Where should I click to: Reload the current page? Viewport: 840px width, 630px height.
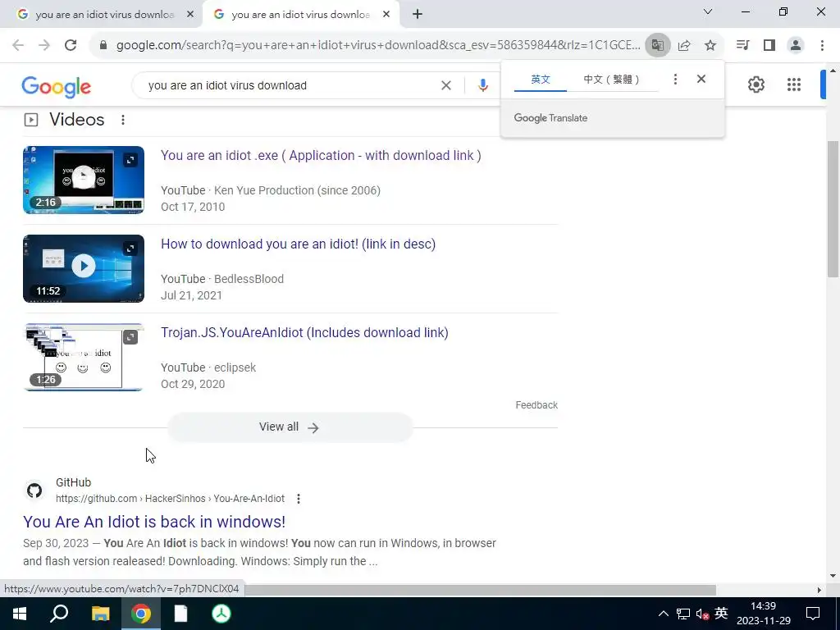71,45
